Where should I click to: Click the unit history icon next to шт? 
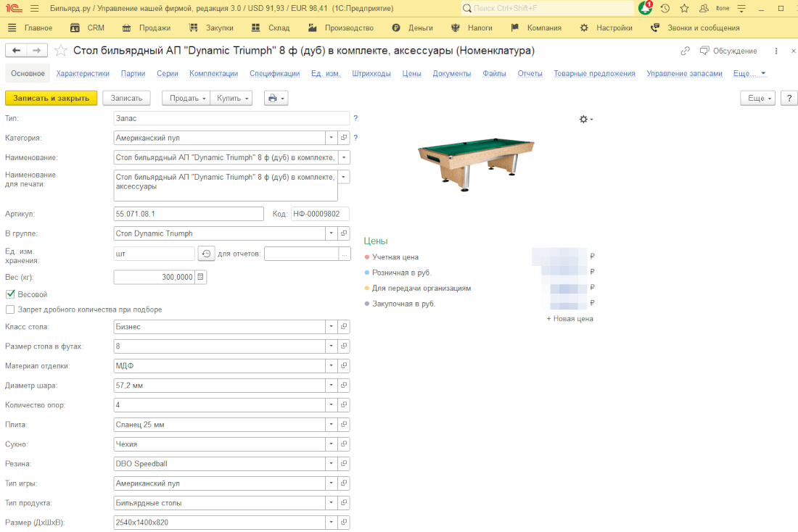[206, 254]
